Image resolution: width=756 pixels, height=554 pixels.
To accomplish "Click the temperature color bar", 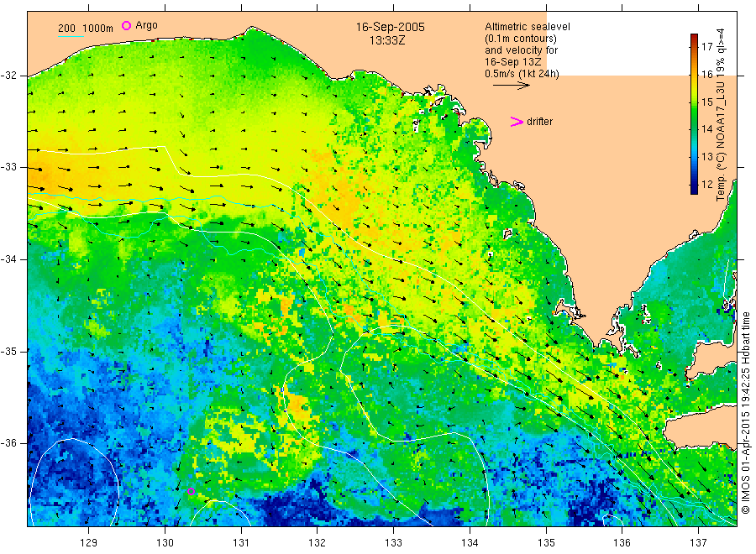I will [x=695, y=114].
